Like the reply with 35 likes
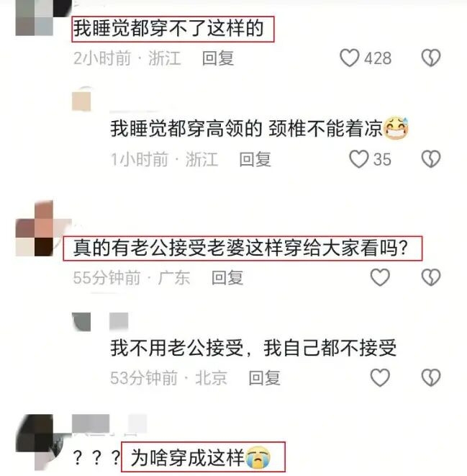The width and height of the screenshot is (467, 476). (x=359, y=158)
